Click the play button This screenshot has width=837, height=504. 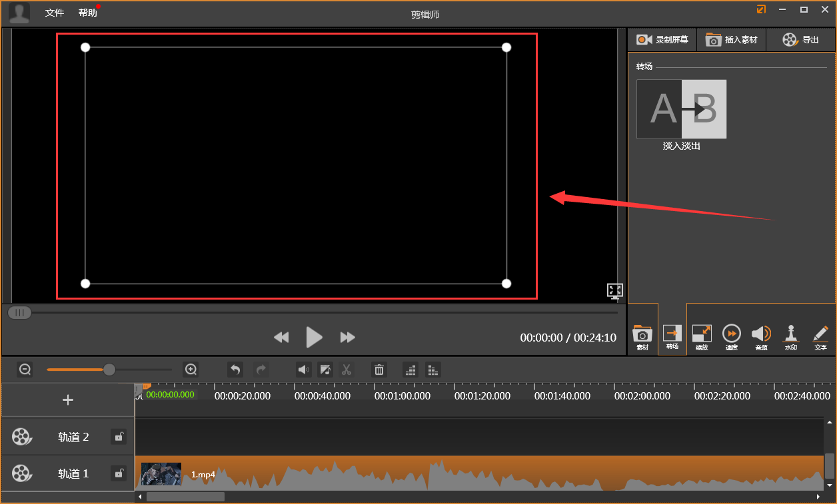pyautogui.click(x=315, y=338)
